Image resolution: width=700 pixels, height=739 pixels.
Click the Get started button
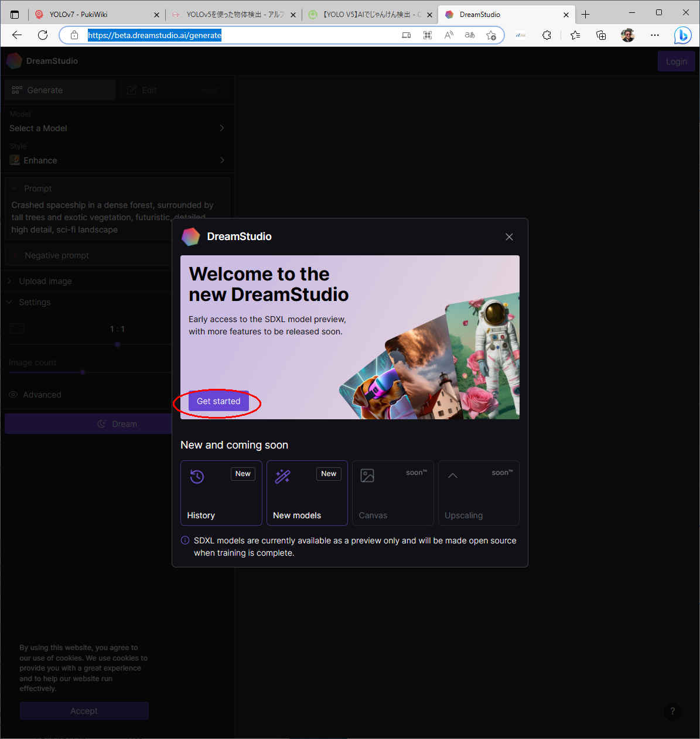tap(218, 401)
